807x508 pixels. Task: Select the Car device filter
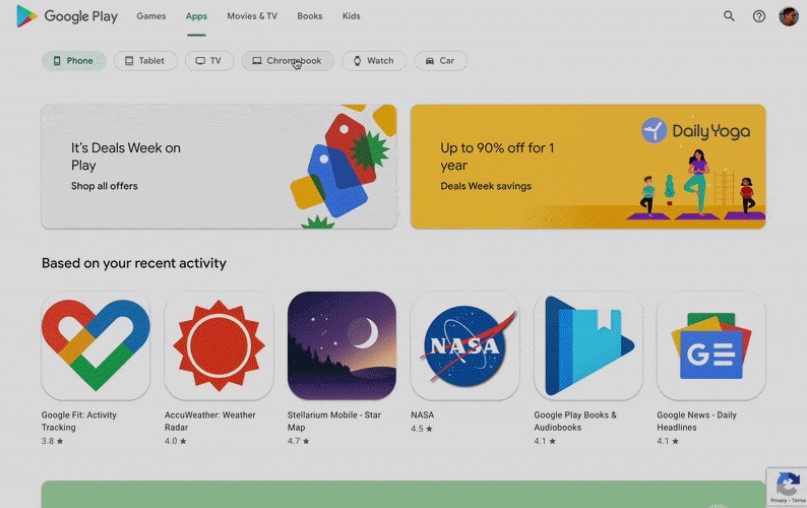[441, 61]
